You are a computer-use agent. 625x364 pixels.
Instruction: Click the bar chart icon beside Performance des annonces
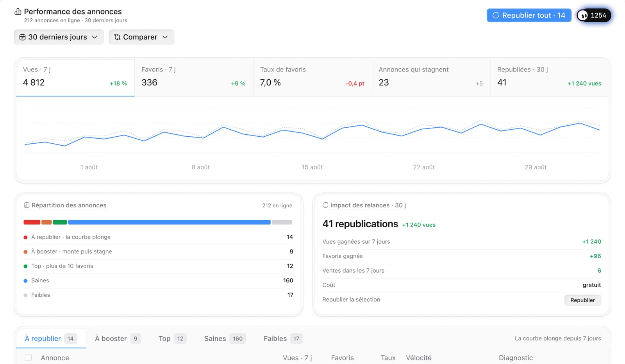(x=18, y=12)
